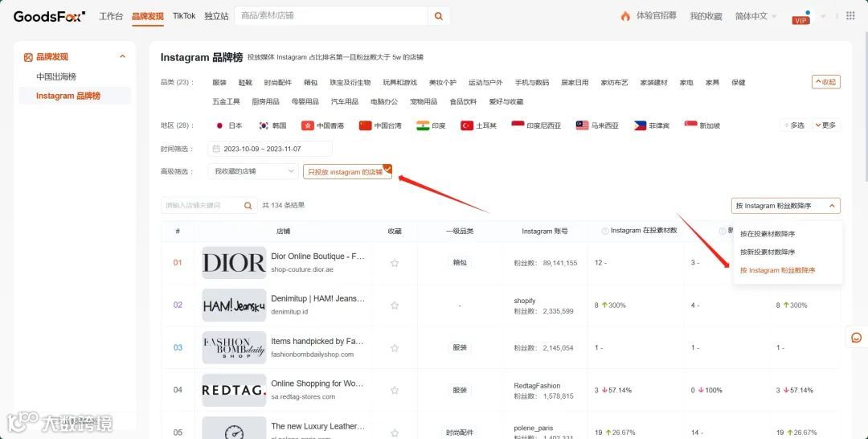Select the Malaysia flag region filter
Screen dimensions: 868x439
pos(582,125)
